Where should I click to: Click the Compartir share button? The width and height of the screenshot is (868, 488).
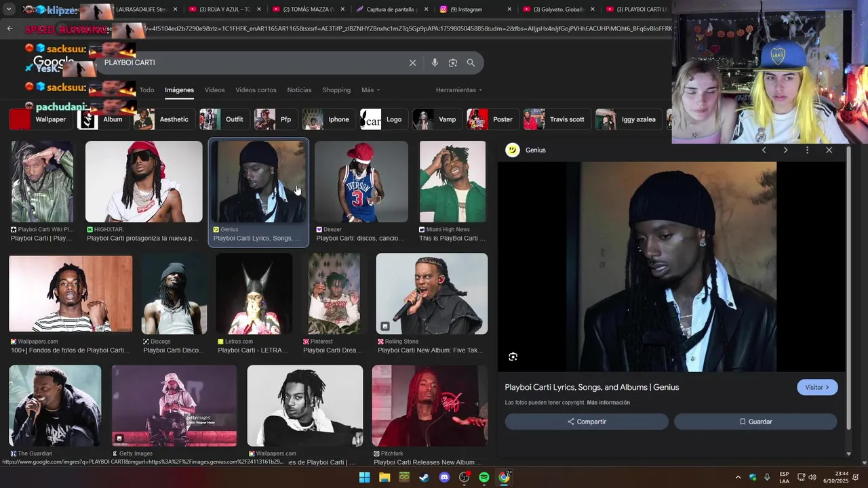587,422
